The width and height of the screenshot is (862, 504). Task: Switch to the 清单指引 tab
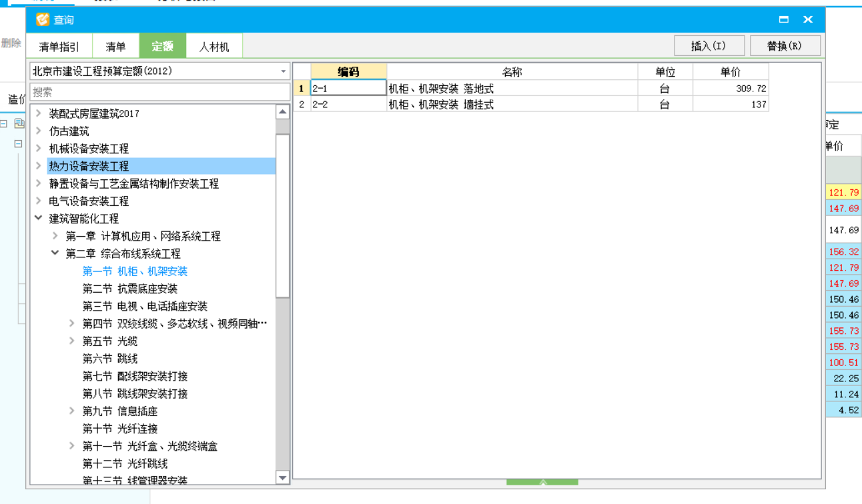[x=59, y=47]
